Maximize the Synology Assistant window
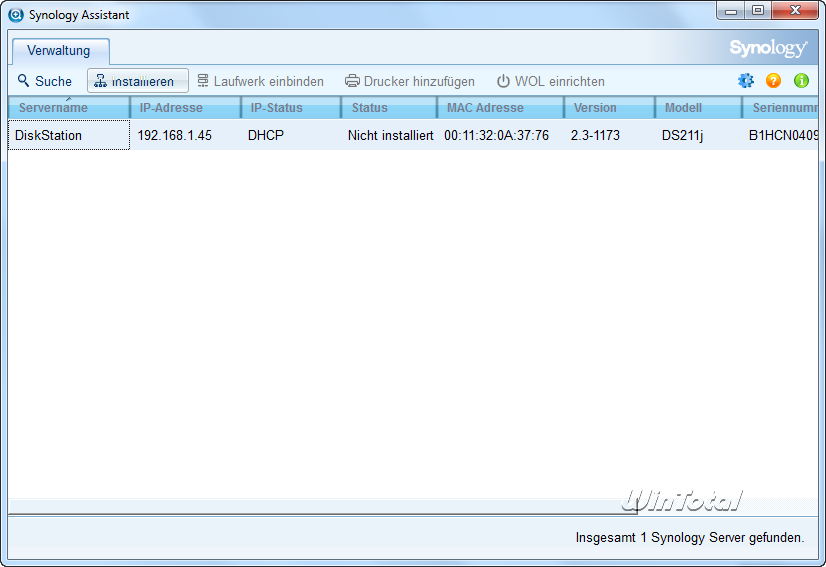Image resolution: width=826 pixels, height=567 pixels. pyautogui.click(x=758, y=11)
